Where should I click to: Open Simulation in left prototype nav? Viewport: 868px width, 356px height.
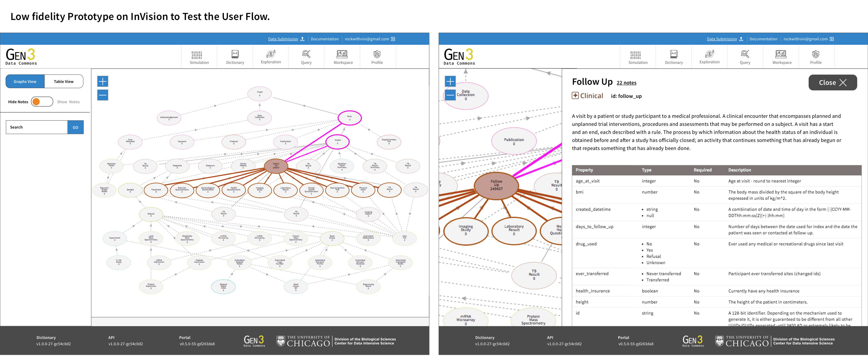[199, 57]
